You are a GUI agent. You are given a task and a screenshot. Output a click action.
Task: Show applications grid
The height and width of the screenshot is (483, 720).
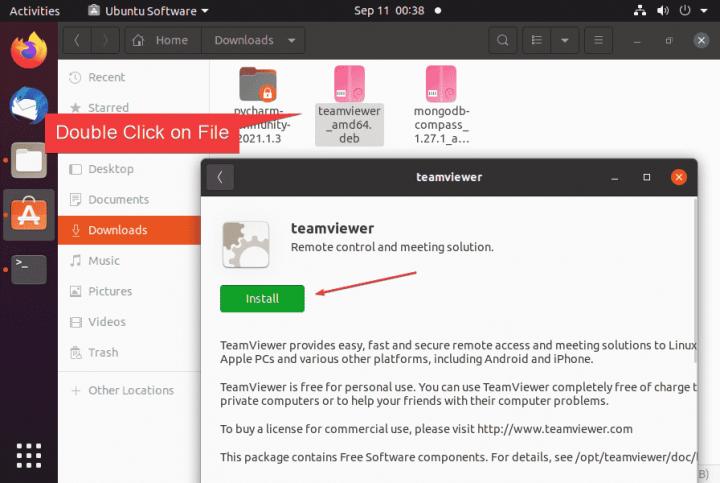coord(29,454)
